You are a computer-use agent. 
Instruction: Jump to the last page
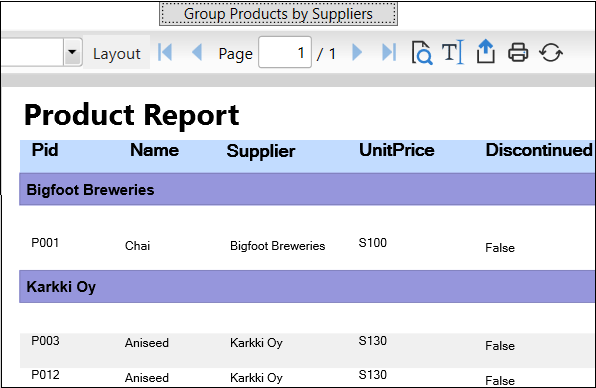(388, 52)
